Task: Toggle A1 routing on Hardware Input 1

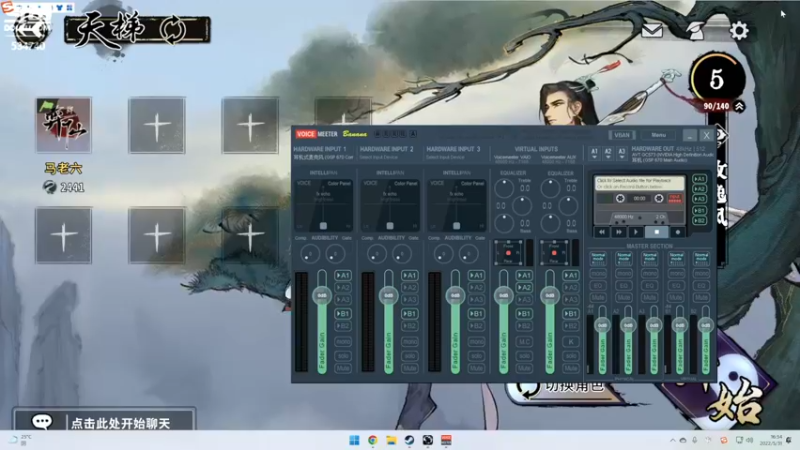Action: pos(343,276)
